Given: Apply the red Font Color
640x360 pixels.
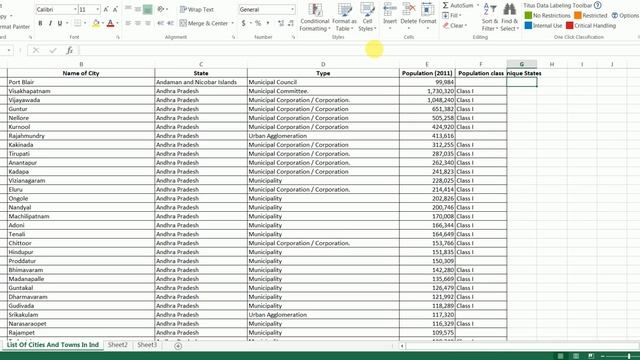Looking at the screenshot, I should (110, 23).
